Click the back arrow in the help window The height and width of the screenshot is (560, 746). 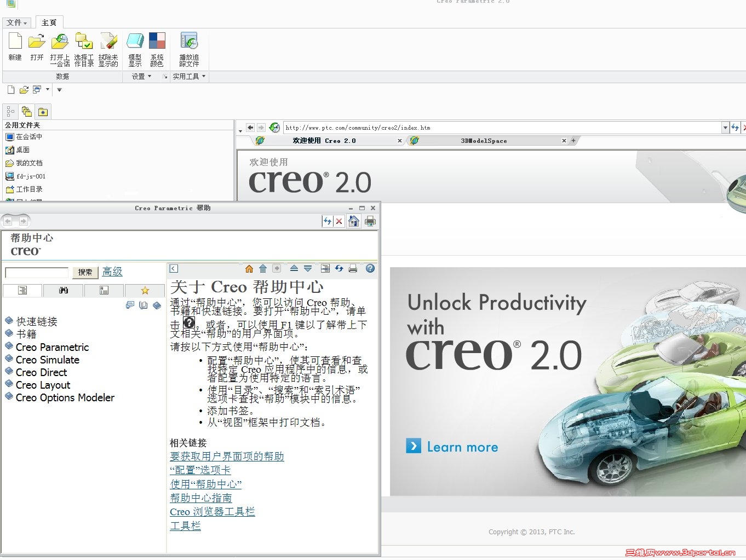click(x=8, y=221)
